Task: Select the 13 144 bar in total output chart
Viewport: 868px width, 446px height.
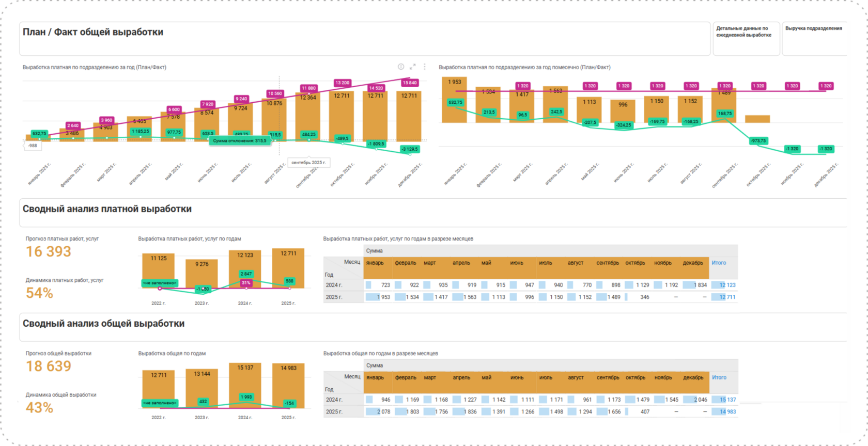Action: click(x=202, y=388)
